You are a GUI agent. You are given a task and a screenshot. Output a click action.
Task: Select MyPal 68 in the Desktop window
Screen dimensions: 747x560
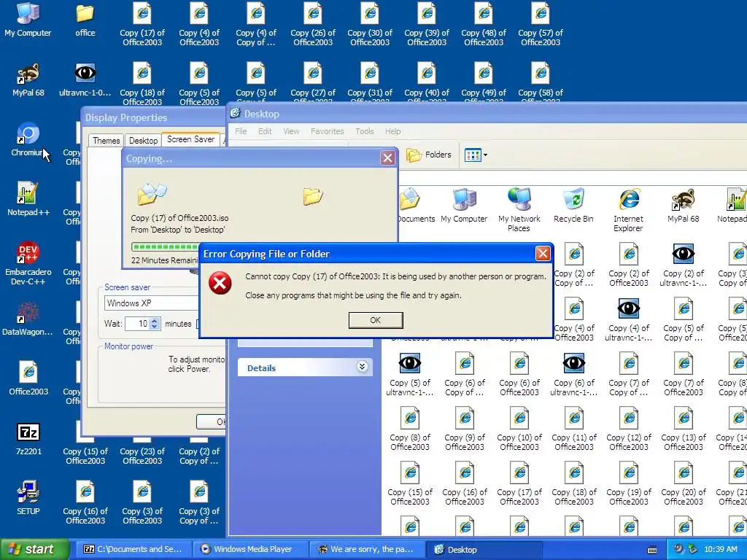point(683,206)
